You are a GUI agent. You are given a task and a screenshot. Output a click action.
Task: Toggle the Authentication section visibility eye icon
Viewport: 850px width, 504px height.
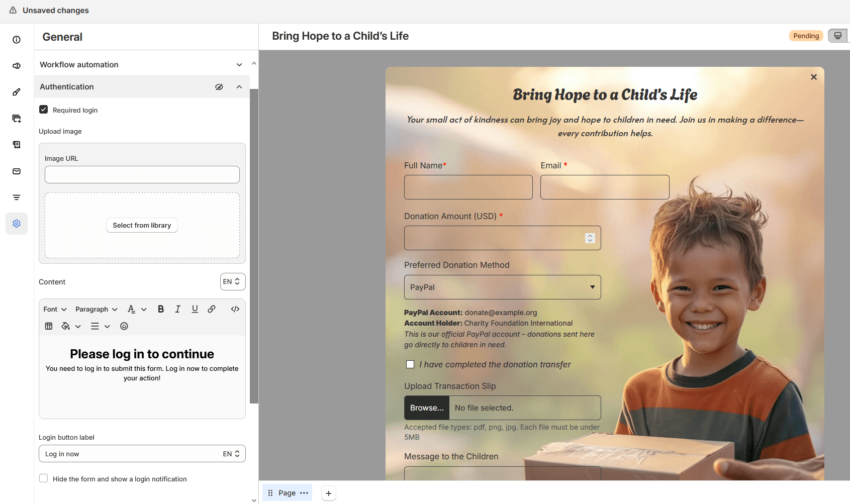click(219, 87)
